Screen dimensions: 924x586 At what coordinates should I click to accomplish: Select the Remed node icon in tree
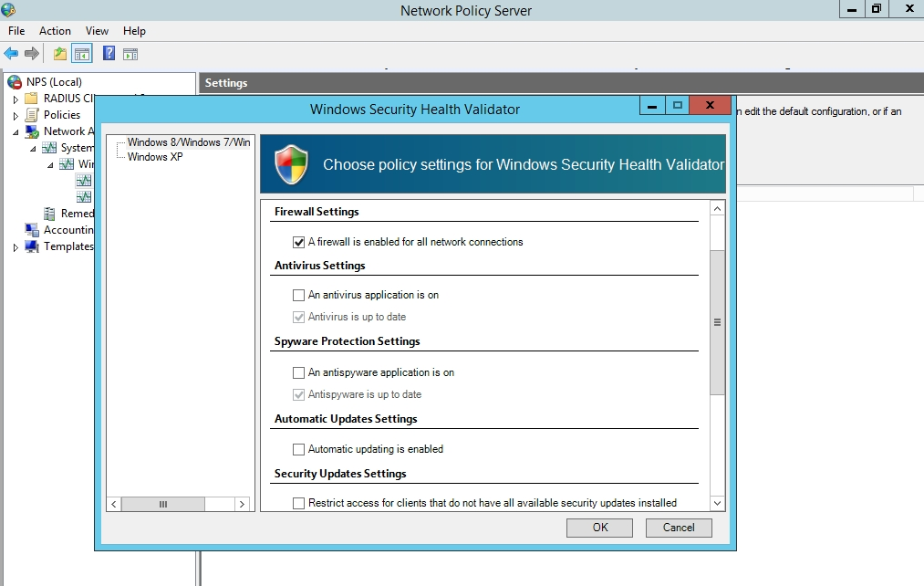point(49,214)
